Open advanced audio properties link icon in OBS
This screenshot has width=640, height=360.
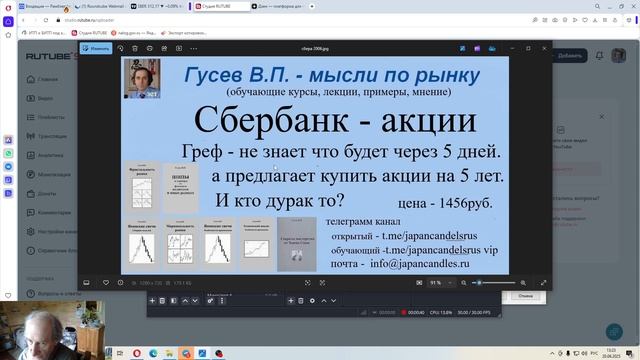click(210, 301)
